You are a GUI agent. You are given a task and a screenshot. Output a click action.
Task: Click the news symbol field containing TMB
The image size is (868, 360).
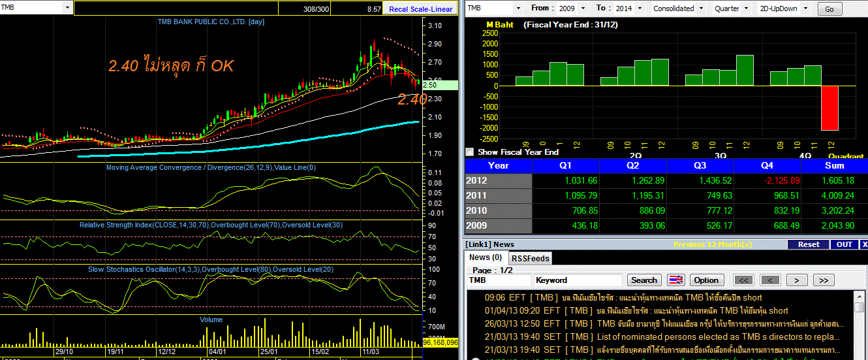point(499,280)
